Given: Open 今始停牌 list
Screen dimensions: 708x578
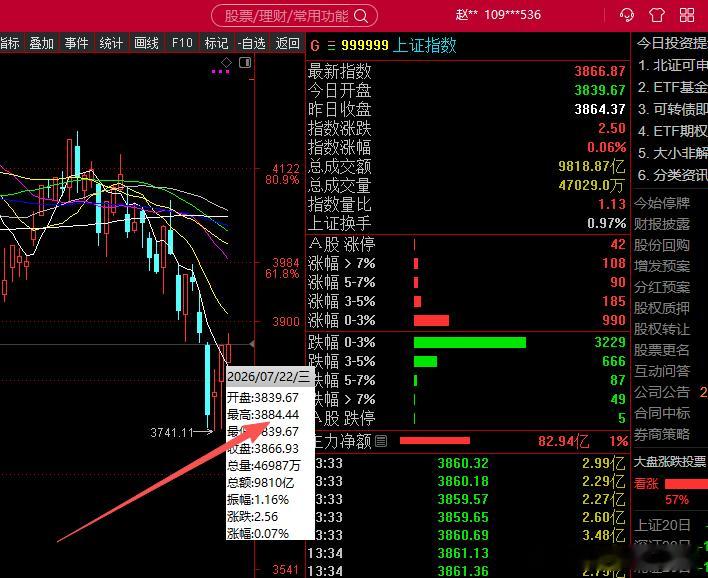Looking at the screenshot, I should 662,203.
